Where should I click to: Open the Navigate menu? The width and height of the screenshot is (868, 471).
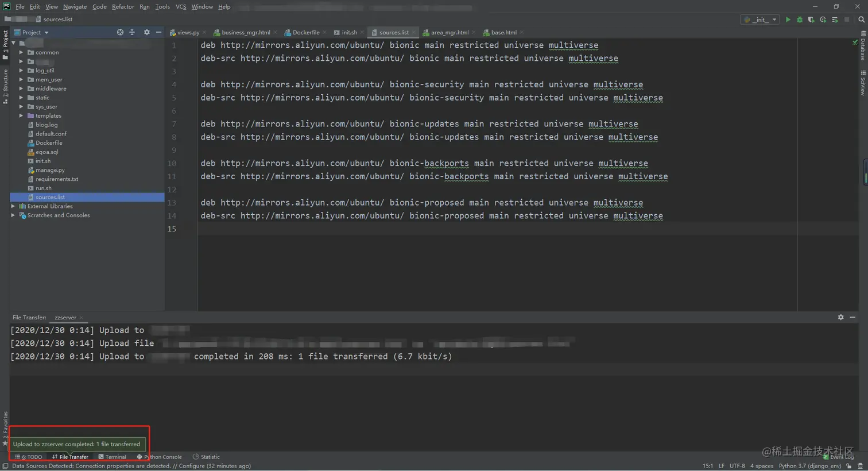point(75,7)
